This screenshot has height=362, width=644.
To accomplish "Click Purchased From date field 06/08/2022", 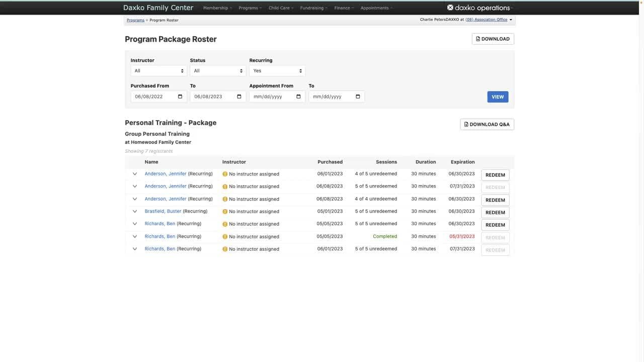I will coord(158,97).
